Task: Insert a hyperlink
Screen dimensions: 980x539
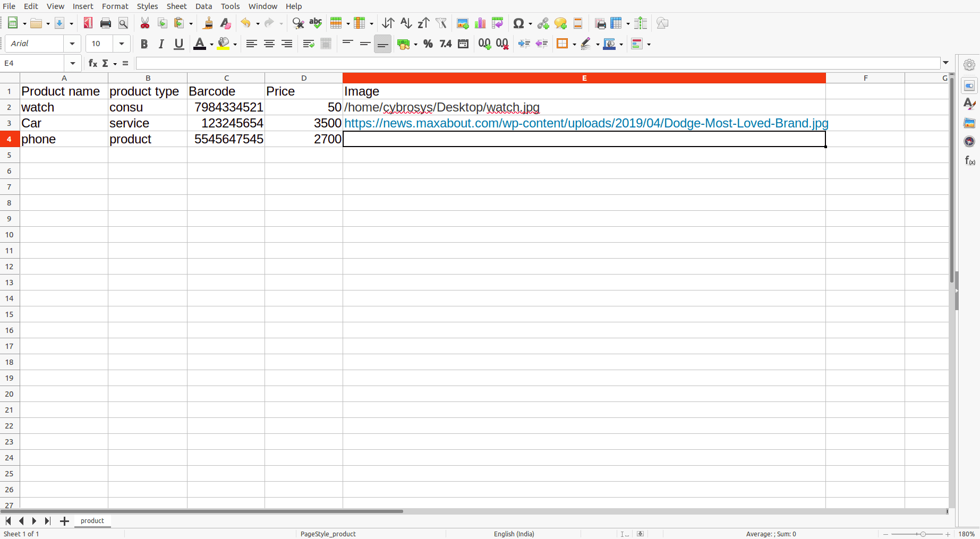Action: point(543,23)
